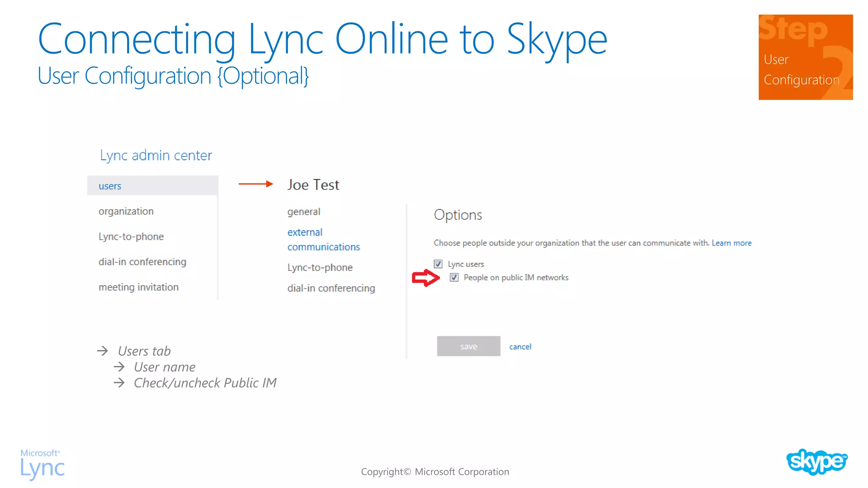Click the 'Choose people outside your organization' description
This screenshot has height=488, width=868.
[571, 243]
